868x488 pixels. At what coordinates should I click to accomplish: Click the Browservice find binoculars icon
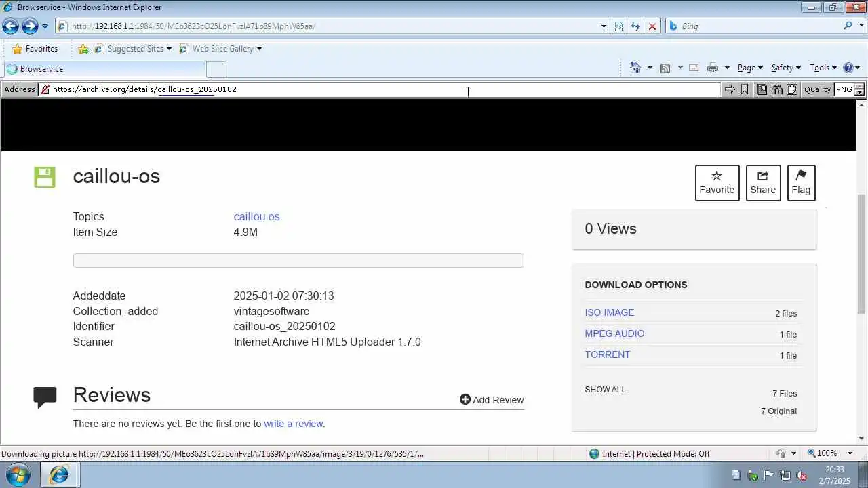(777, 89)
